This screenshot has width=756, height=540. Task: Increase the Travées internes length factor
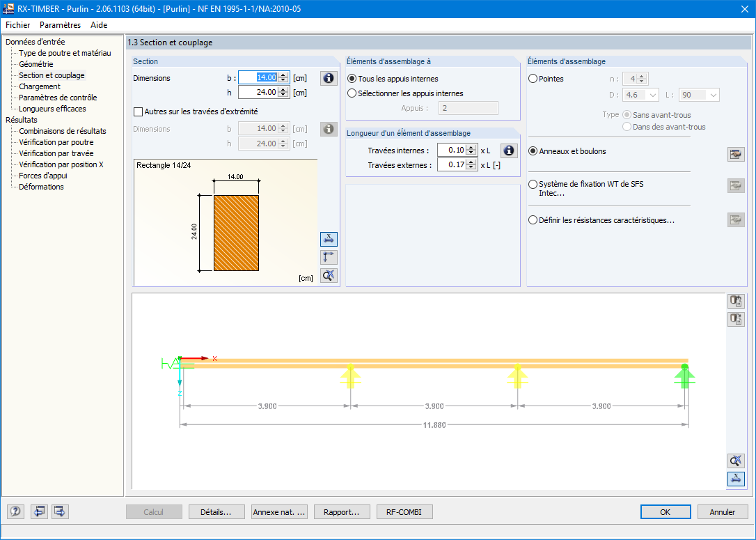pos(471,147)
